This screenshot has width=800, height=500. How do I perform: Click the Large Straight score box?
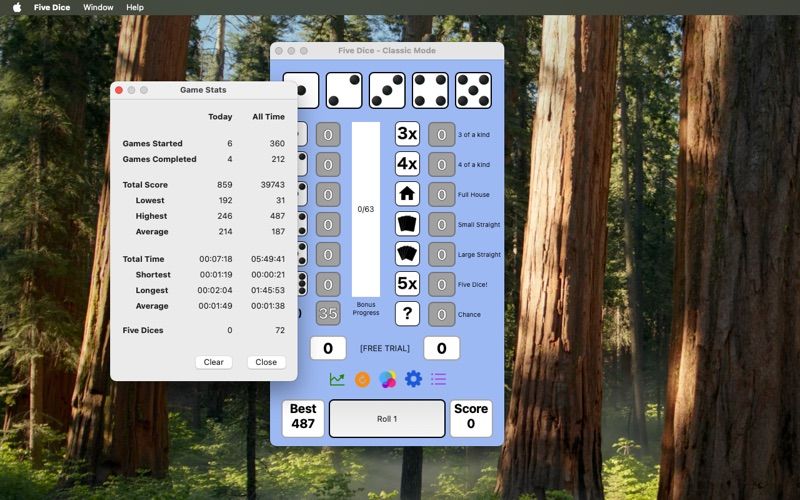pos(441,255)
